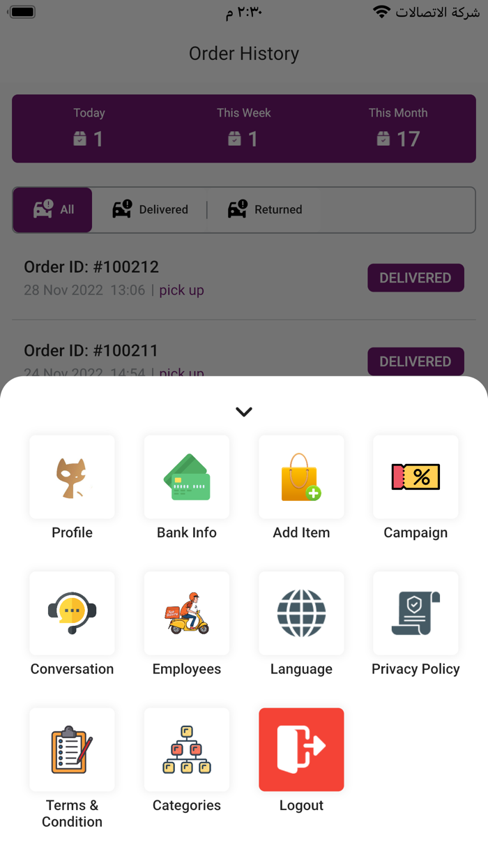Tap the This Month orders count

(x=398, y=138)
